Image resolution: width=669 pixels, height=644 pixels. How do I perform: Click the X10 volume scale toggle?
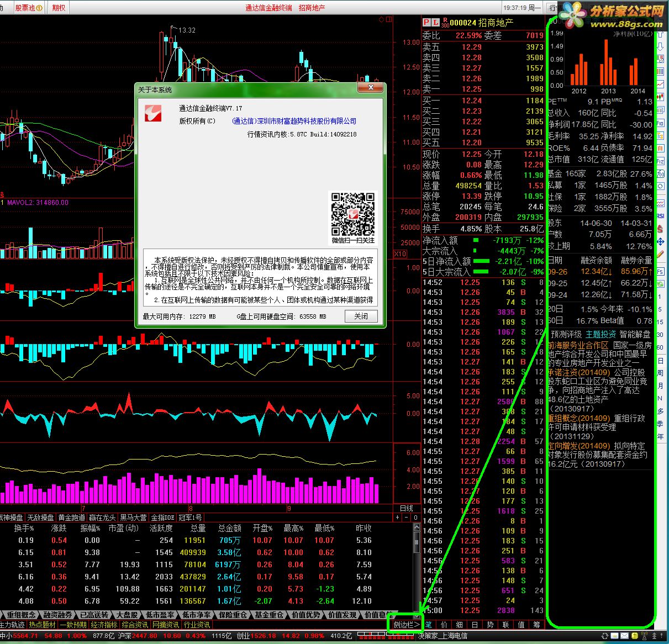pos(400,254)
